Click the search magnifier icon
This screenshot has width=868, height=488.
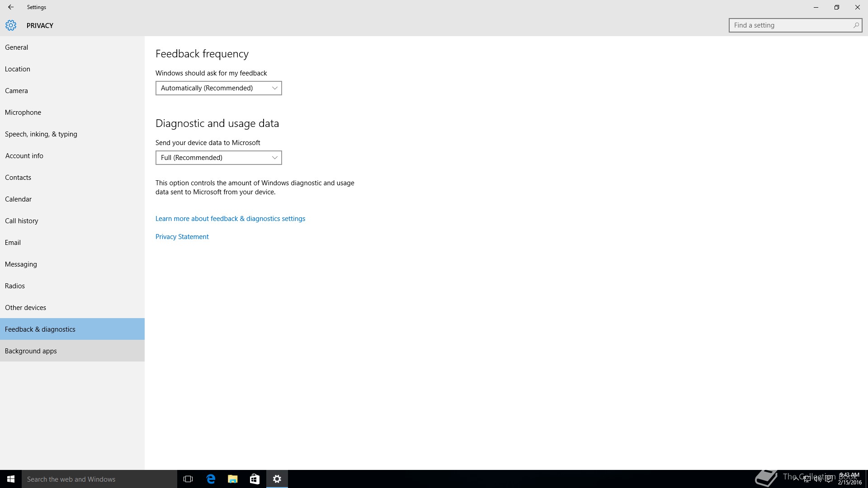856,25
